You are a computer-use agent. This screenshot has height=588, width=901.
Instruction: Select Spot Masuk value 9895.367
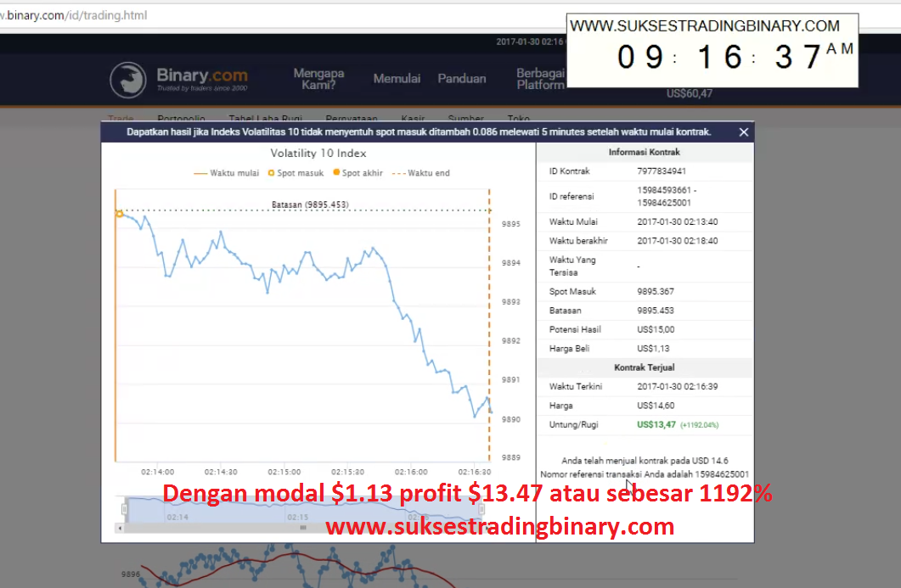[x=656, y=292]
